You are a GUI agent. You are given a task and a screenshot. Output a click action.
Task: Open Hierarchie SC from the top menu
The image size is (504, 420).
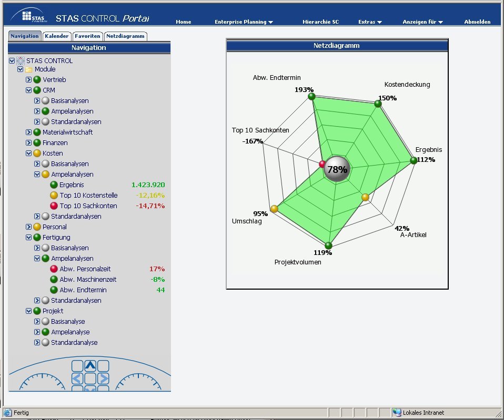(x=321, y=22)
